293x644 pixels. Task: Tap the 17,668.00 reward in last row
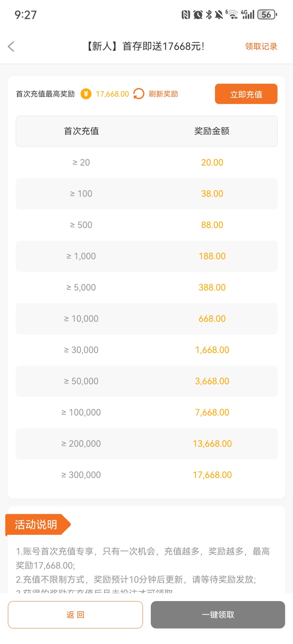pyautogui.click(x=212, y=475)
